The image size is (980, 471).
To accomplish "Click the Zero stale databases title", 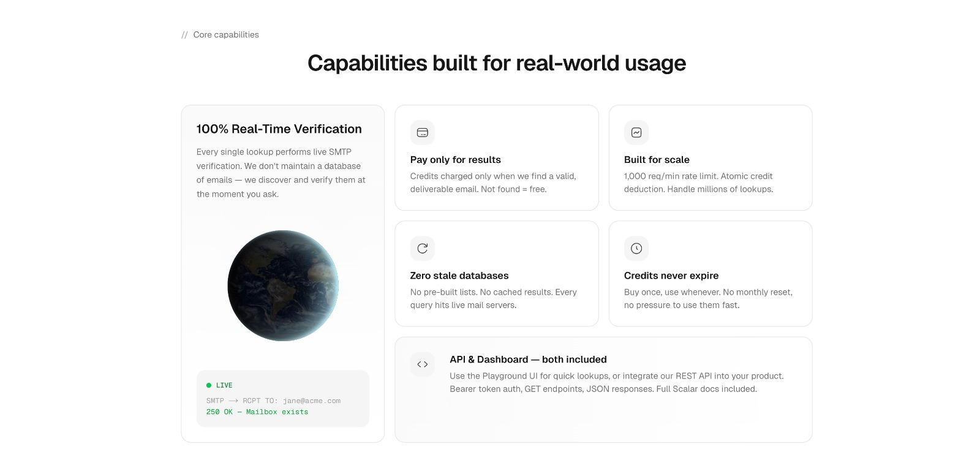I will pyautogui.click(x=459, y=276).
